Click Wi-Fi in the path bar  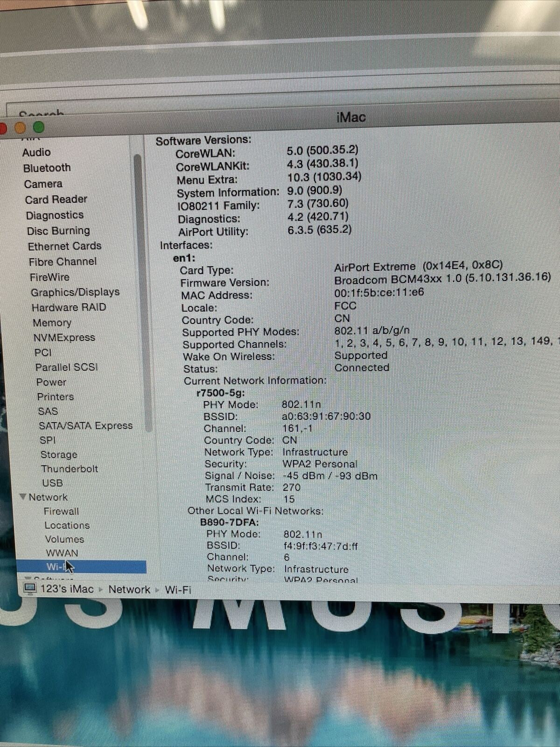click(178, 590)
